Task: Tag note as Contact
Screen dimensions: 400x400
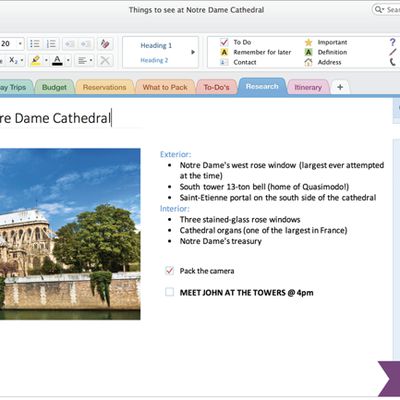Action: [245, 62]
